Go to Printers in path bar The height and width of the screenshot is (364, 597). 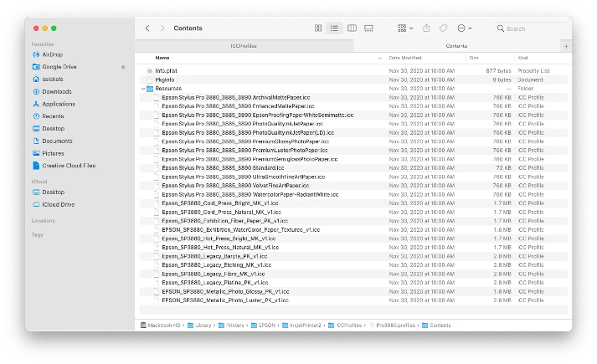231,326
